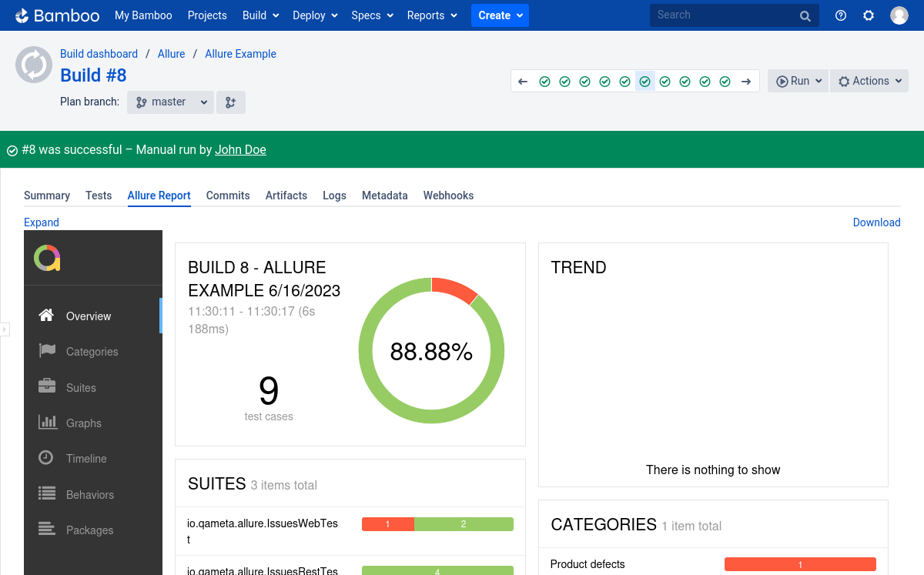Click the Allure logo above the sidebar
This screenshot has height=575, width=924.
coord(46,259)
